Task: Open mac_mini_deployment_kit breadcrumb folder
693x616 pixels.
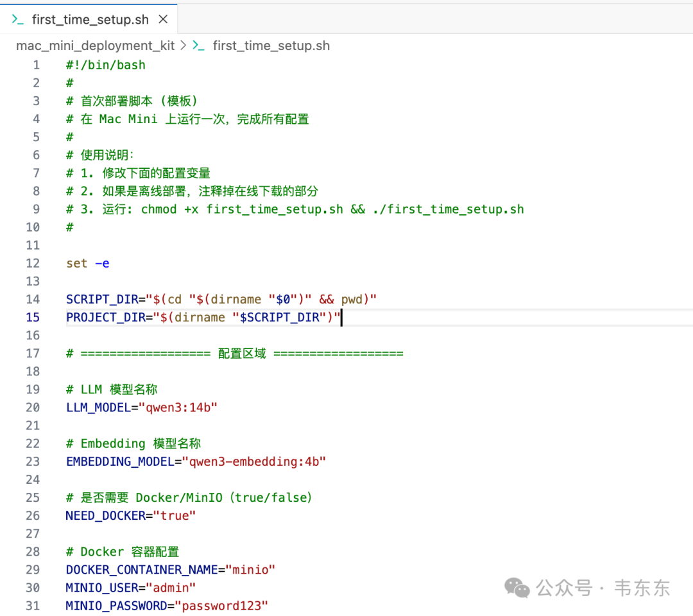Action: (96, 46)
